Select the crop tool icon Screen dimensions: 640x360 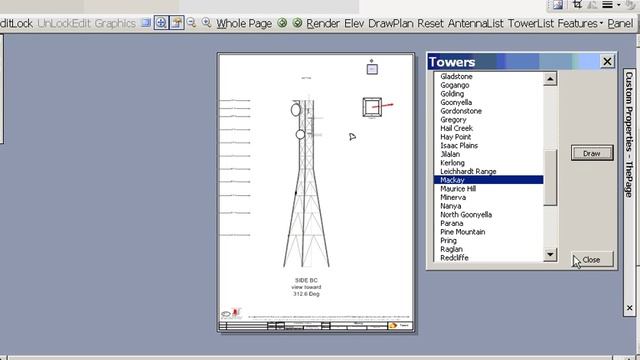click(x=577, y=4)
